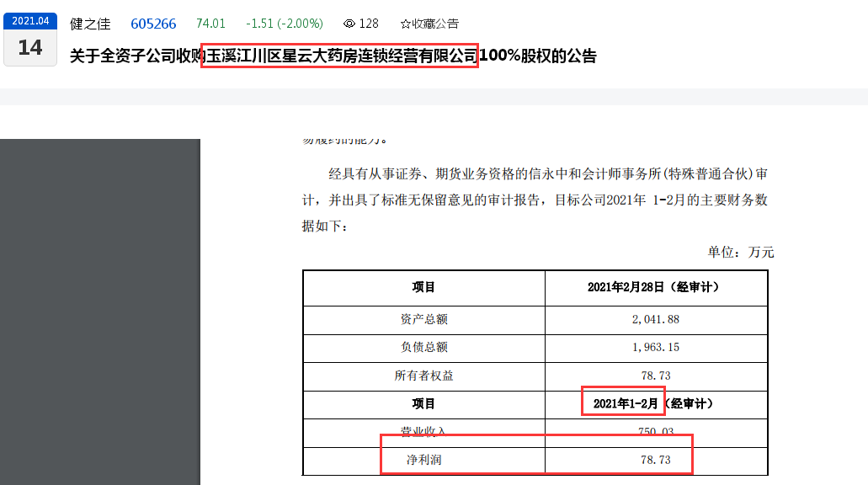
Task: Click the paragraph mentioning 信永中和会计师事务所
Action: pyautogui.click(x=535, y=200)
